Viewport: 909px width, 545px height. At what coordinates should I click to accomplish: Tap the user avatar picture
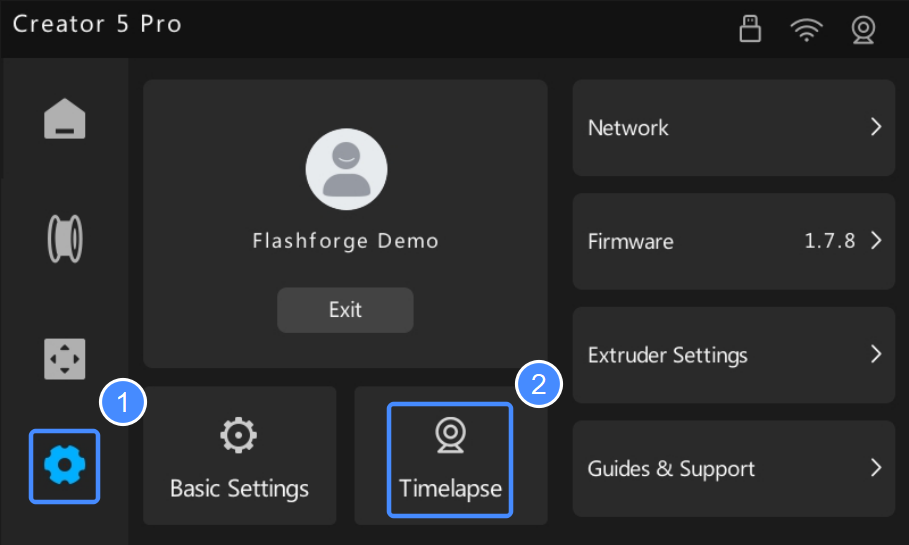pos(346,169)
